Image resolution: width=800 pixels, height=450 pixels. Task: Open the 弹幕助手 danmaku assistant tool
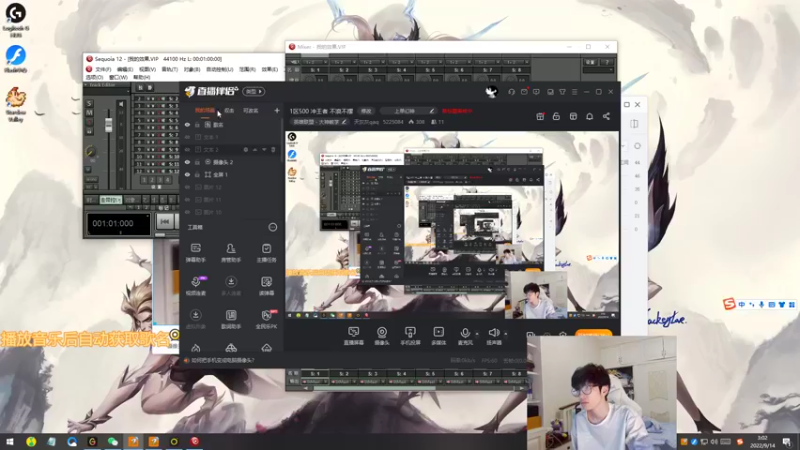pyautogui.click(x=195, y=253)
